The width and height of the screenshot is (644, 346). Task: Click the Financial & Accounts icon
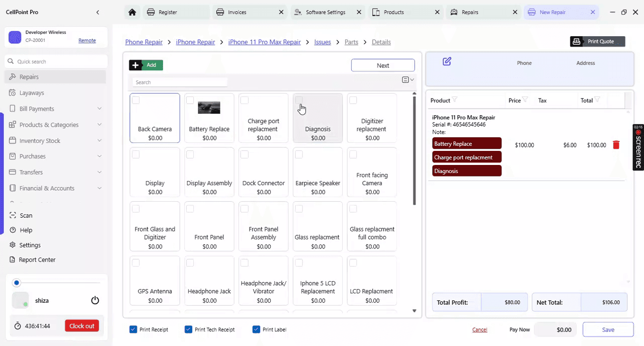(x=13, y=188)
